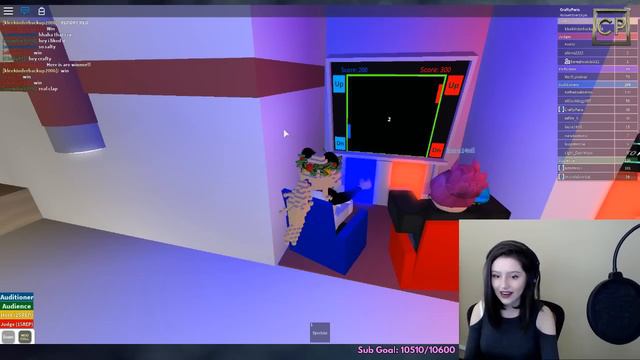The width and height of the screenshot is (640, 360).
Task: Toggle the Roblox chat icon
Action: (x=25, y=11)
